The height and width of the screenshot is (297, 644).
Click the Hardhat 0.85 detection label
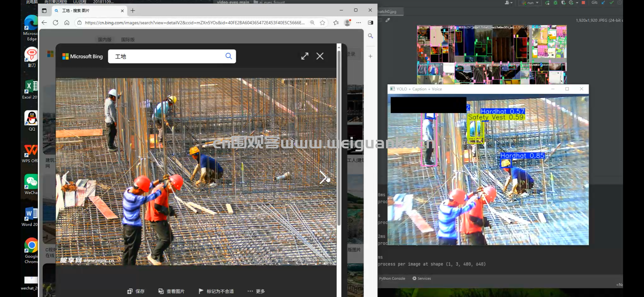coord(522,156)
